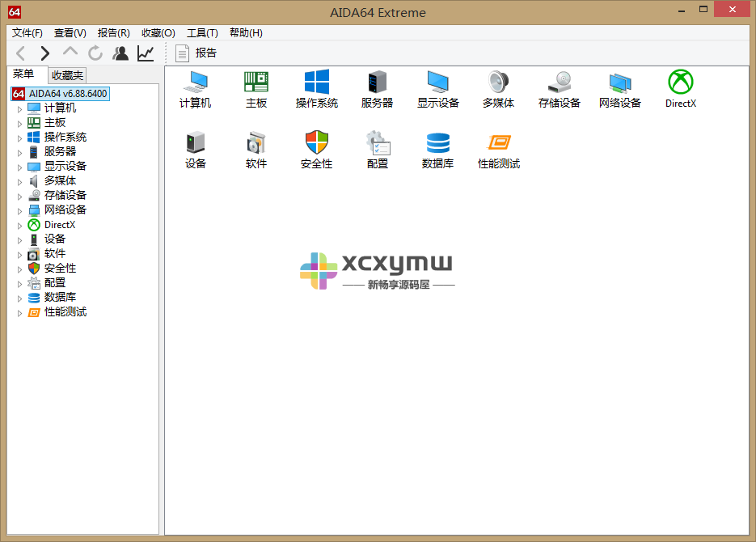Expand the 网络设备 tree node
Viewport: 756px width, 542px height.
pyautogui.click(x=19, y=210)
